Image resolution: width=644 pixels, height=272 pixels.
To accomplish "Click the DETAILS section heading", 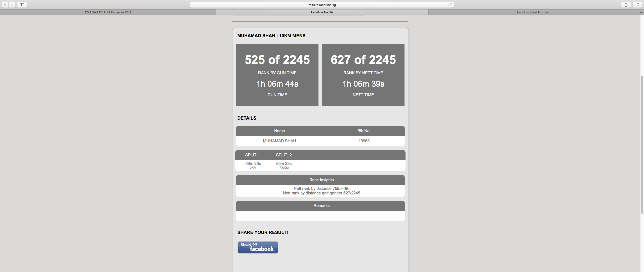I will [x=247, y=118].
